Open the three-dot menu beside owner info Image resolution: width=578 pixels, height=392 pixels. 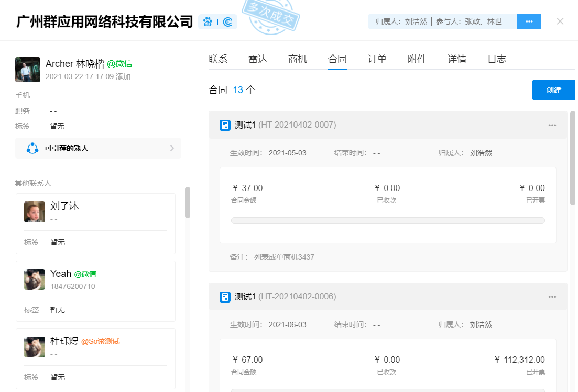coord(529,21)
